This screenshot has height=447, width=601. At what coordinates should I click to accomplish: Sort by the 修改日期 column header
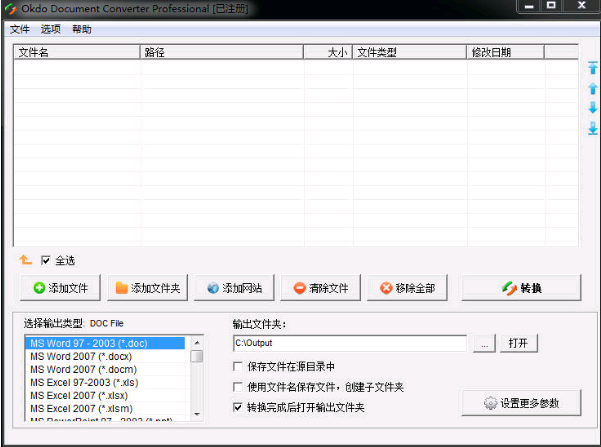tap(505, 52)
